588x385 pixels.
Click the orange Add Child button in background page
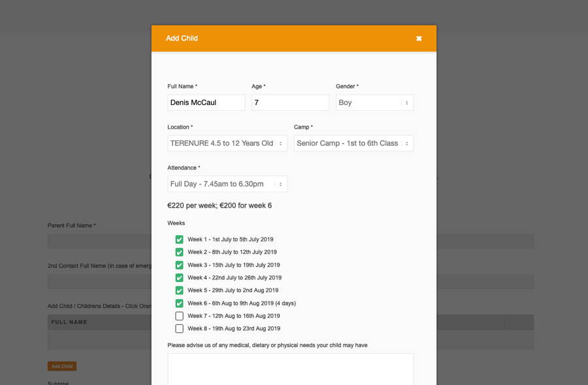coord(62,366)
